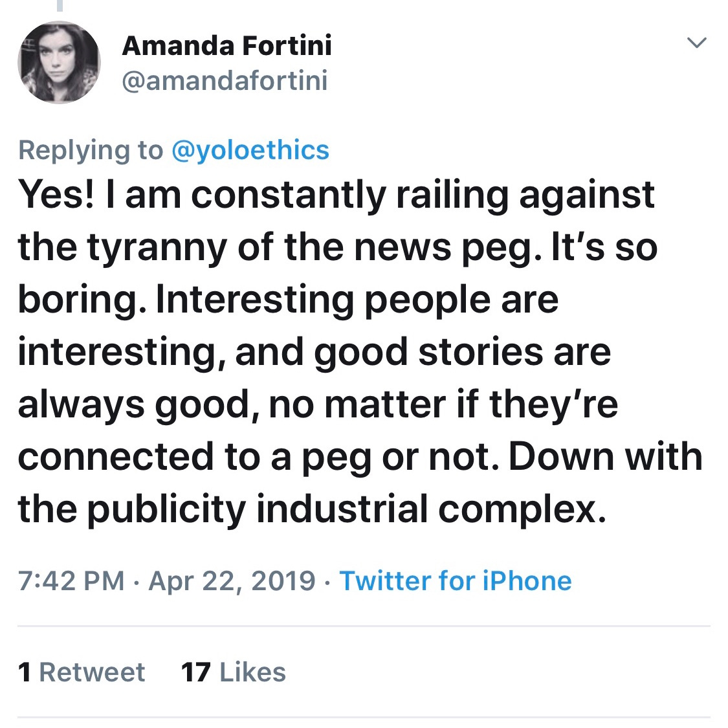Viewport: 728px width, 728px height.
Task: Click the words 'Interesting people are'
Action: tap(357, 300)
